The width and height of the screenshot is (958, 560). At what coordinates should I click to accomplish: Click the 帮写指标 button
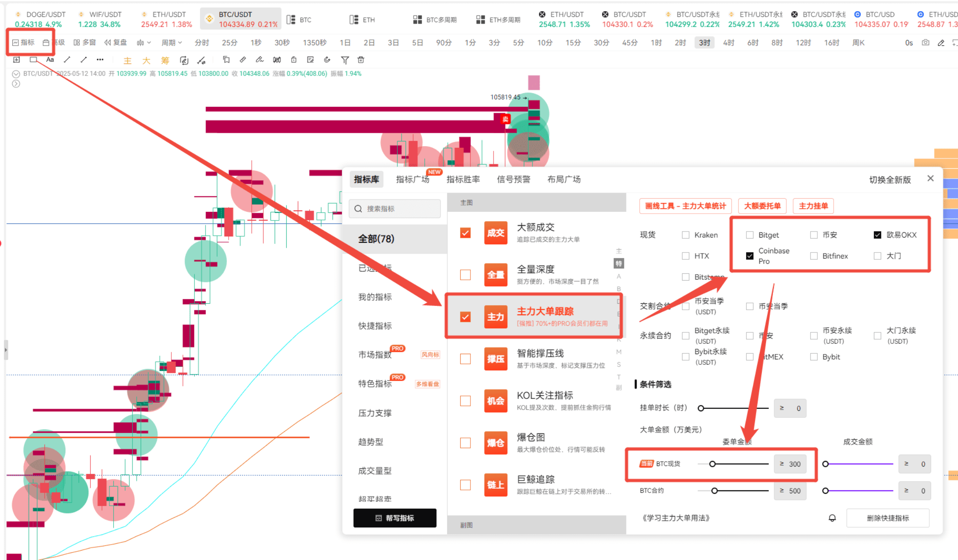pyautogui.click(x=395, y=518)
